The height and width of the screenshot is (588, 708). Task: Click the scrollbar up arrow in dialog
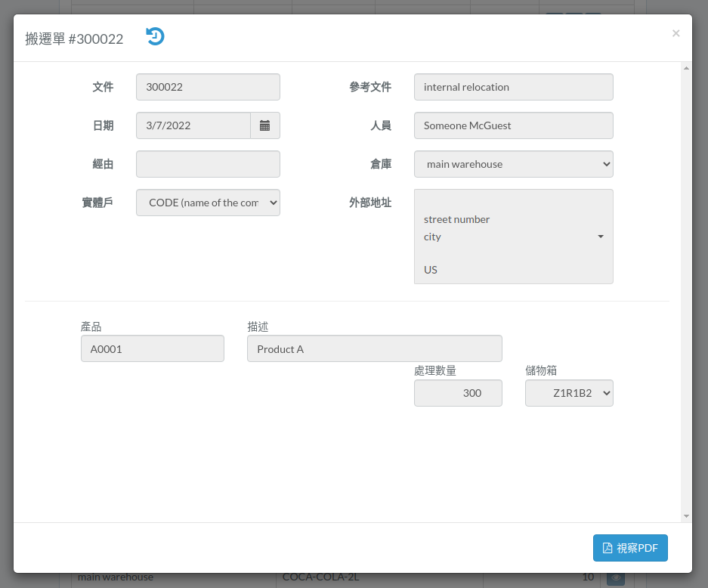[x=686, y=68]
